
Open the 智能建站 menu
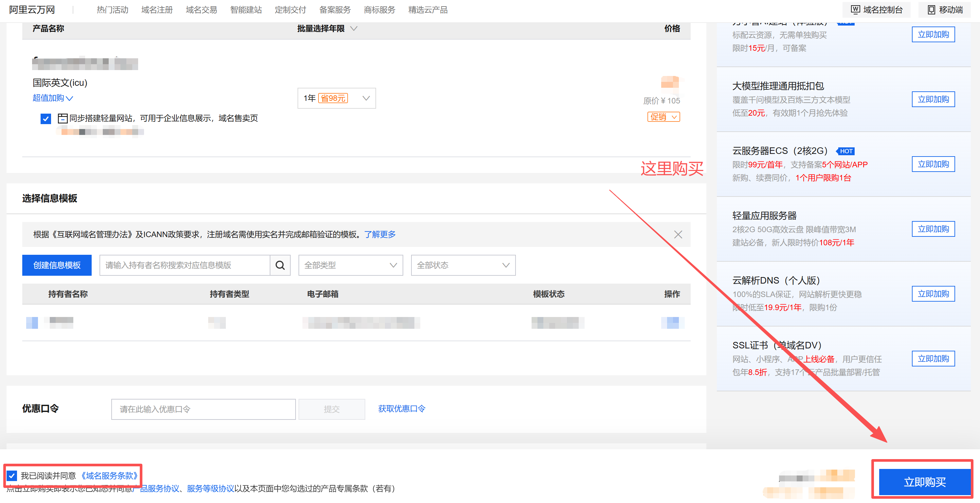pyautogui.click(x=246, y=10)
